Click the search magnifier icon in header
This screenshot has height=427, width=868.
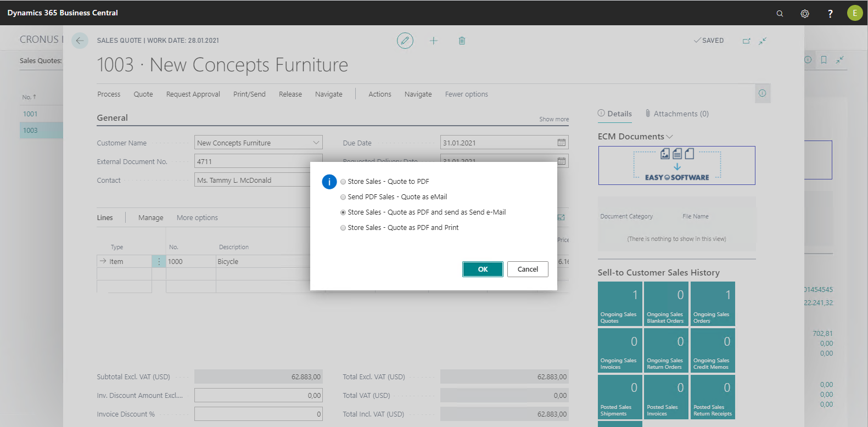780,13
